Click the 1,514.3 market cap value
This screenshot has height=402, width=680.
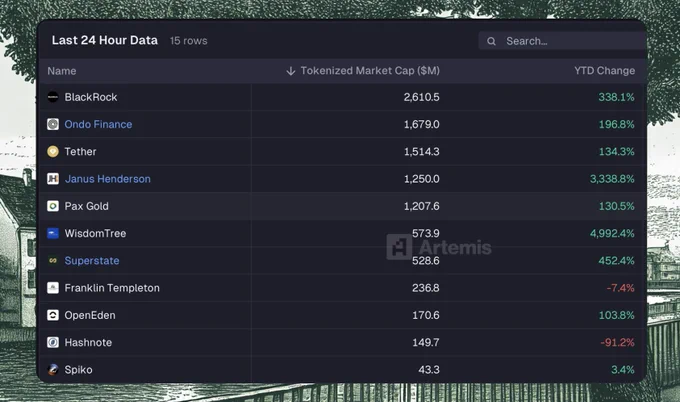(x=422, y=152)
